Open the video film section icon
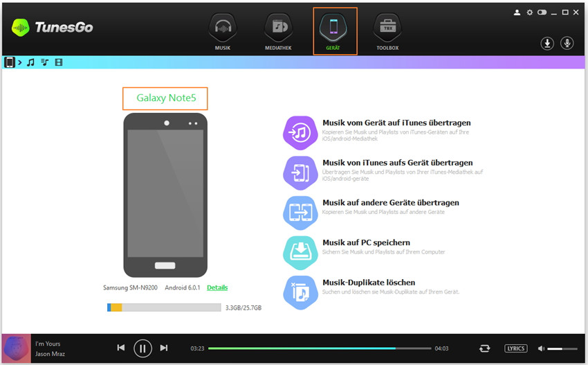This screenshot has width=588, height=365. pos(59,62)
